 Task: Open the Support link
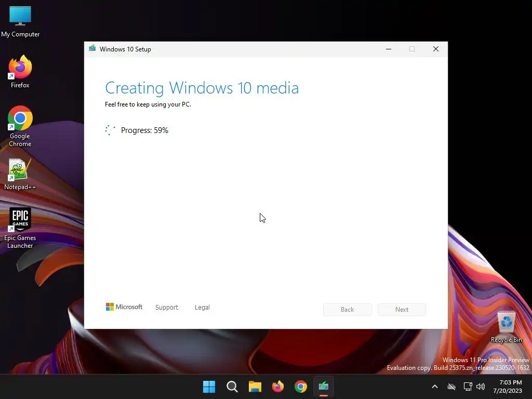pyautogui.click(x=167, y=308)
